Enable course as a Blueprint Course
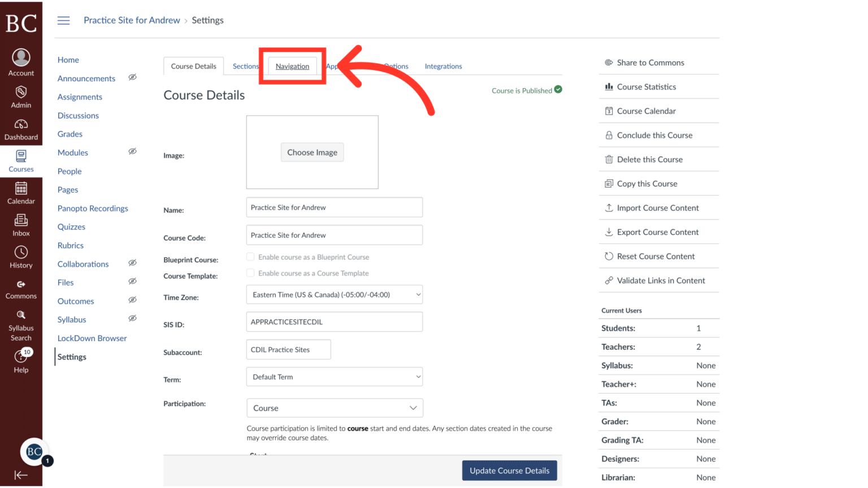Screen dimensions: 868x488 [x=250, y=256]
